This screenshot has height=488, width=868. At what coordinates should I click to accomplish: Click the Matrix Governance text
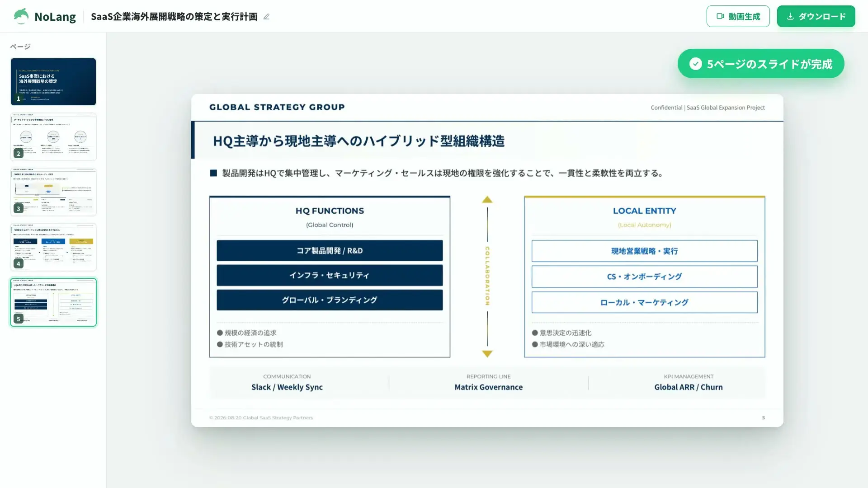[x=489, y=387]
